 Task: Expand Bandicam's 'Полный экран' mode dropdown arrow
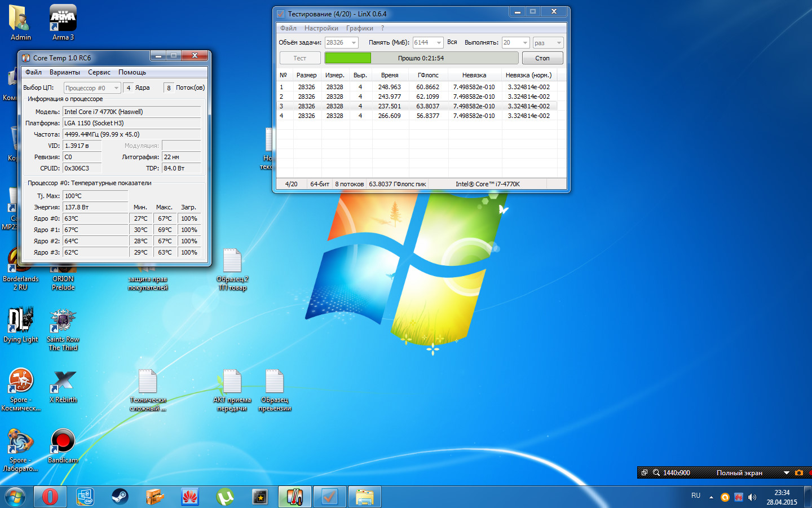point(786,473)
